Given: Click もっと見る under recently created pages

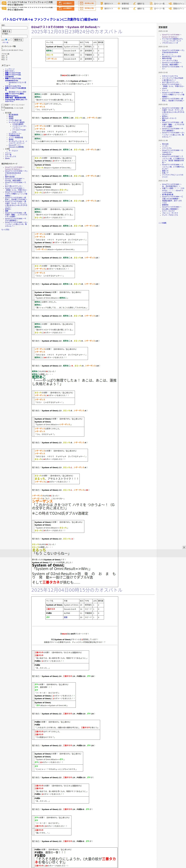Looking at the screenshot, I should [x=5, y=229].
